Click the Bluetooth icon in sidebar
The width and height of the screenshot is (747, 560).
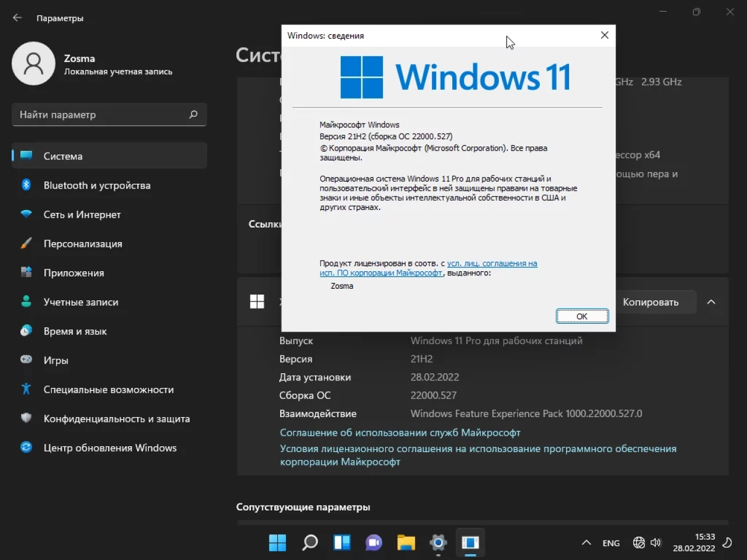pos(26,185)
